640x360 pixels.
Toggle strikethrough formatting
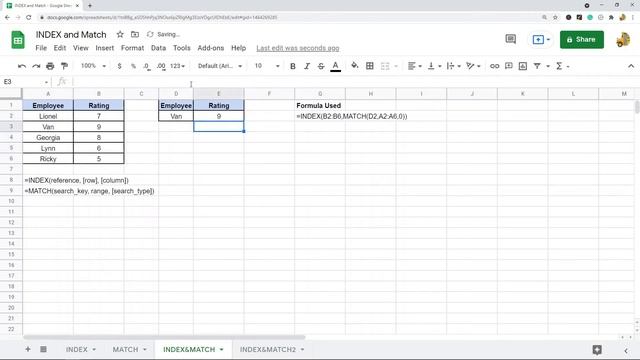(x=321, y=66)
